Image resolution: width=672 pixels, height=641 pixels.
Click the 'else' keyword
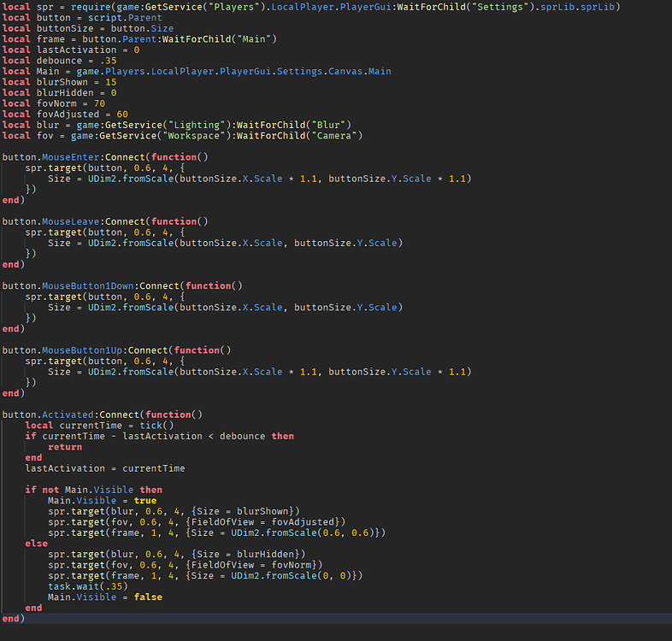coord(37,543)
